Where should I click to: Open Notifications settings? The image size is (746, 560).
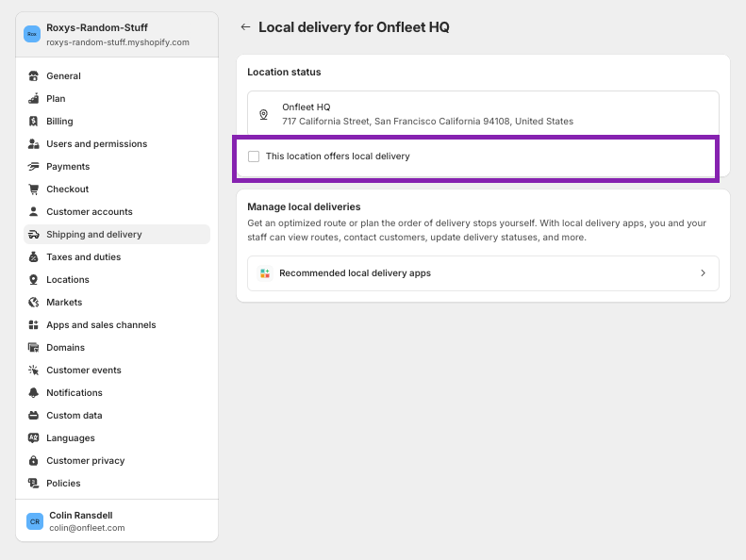pos(117,392)
